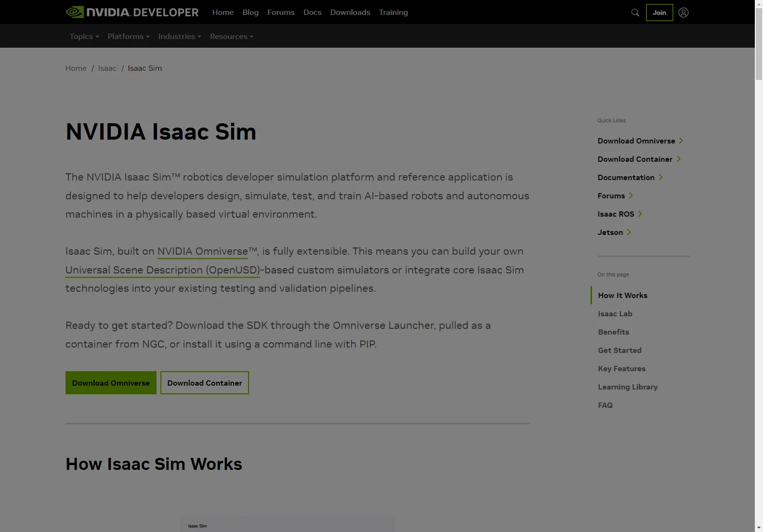
Task: Open Forums in top navigation bar
Action: click(281, 13)
